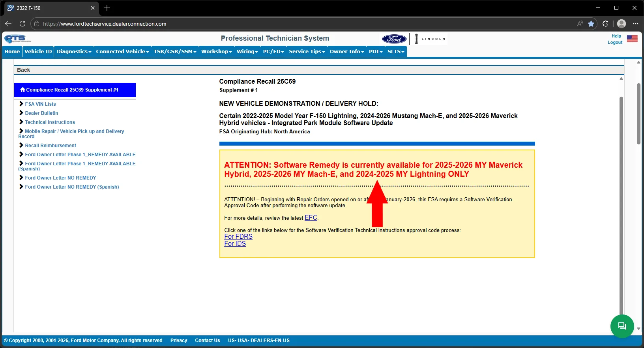Open the Service Tips dropdown menu
Viewport: 644px width, 348px height.
point(307,52)
